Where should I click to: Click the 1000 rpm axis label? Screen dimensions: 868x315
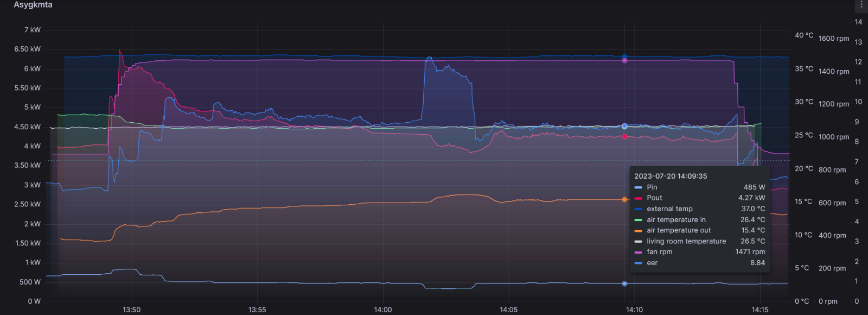[x=834, y=137]
